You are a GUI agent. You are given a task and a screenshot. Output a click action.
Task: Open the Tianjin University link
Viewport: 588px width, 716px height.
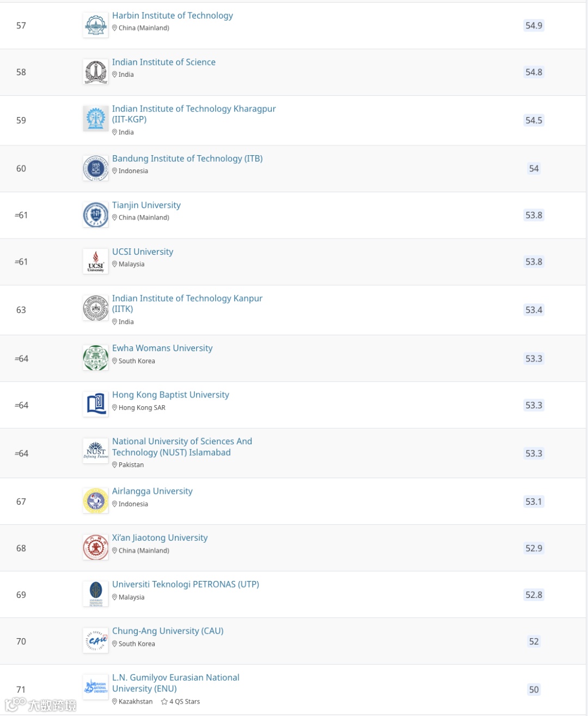[146, 205]
